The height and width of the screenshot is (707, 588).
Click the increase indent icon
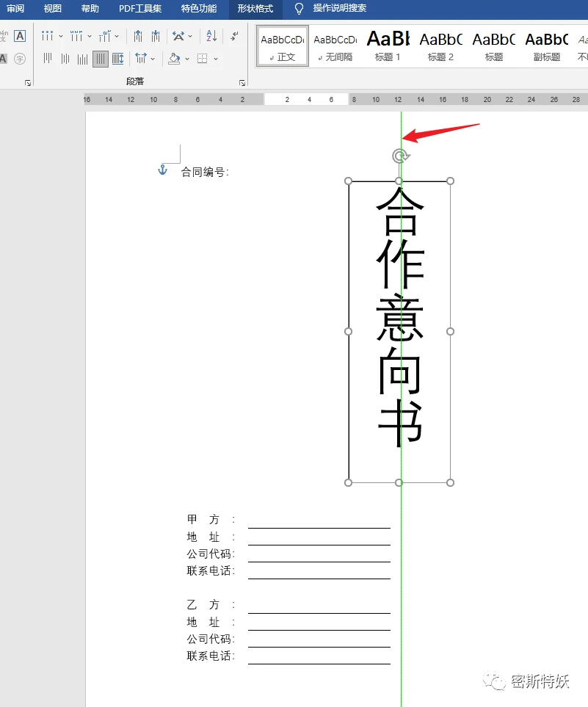click(x=156, y=35)
